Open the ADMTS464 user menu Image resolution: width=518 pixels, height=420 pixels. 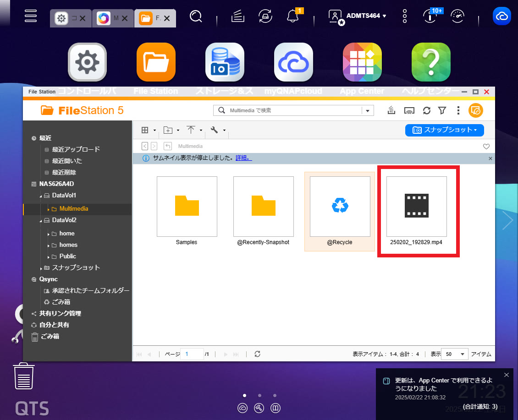tap(358, 16)
